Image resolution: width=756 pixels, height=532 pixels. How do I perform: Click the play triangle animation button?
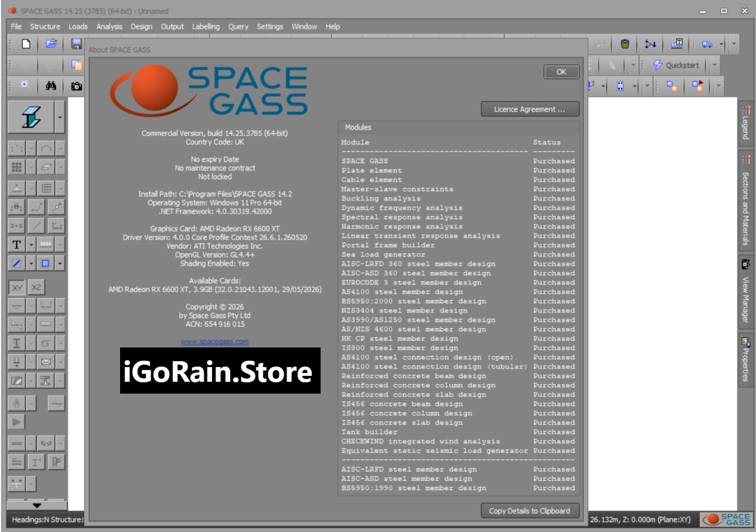click(16, 422)
